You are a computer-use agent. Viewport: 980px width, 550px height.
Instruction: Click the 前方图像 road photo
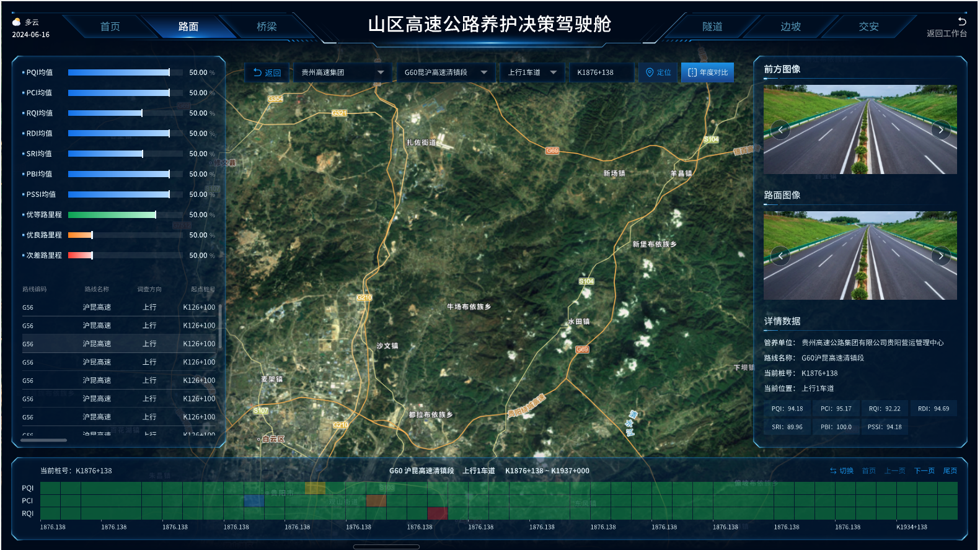pyautogui.click(x=860, y=129)
